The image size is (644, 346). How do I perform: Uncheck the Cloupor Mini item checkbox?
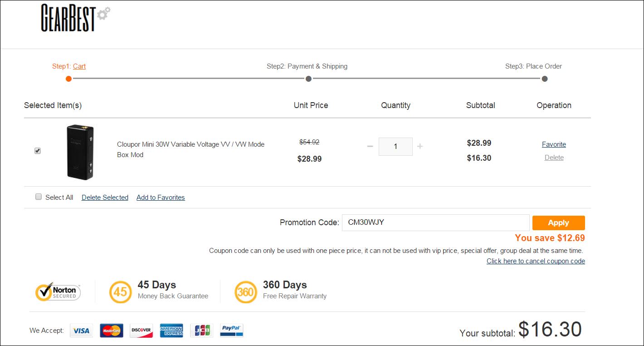38,151
